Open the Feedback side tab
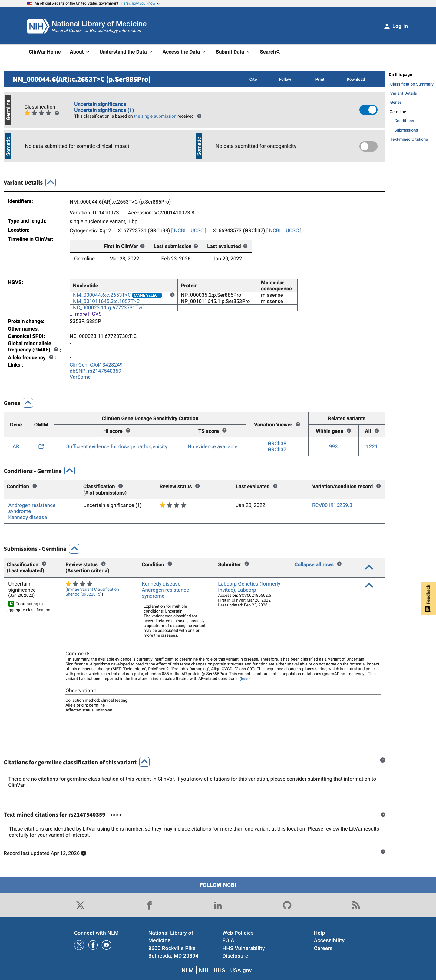This screenshot has height=980, width=436. pos(428,598)
